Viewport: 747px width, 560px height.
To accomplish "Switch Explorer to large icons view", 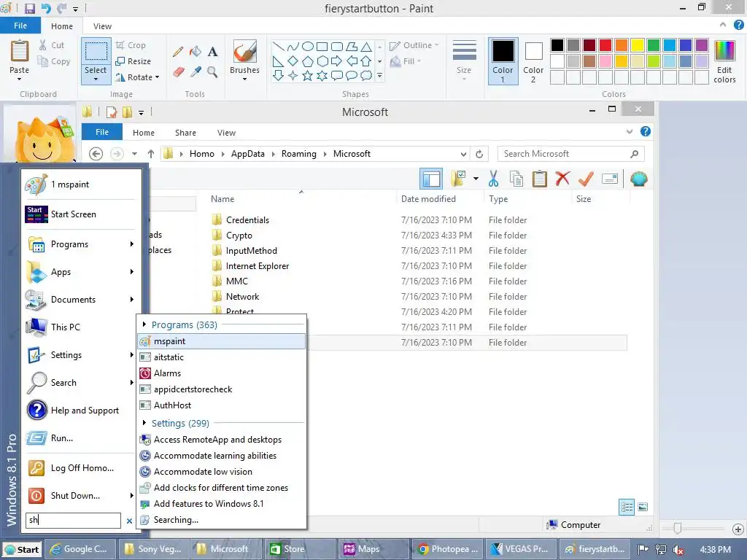I will [x=643, y=507].
